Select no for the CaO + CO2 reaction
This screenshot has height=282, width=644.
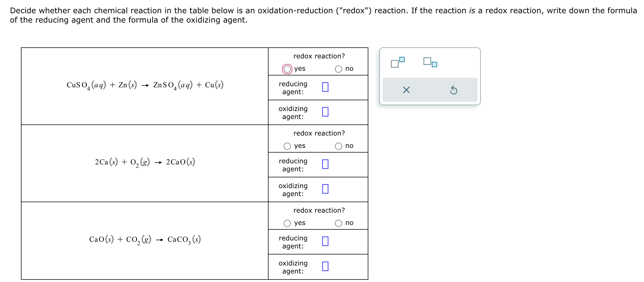coord(338,223)
